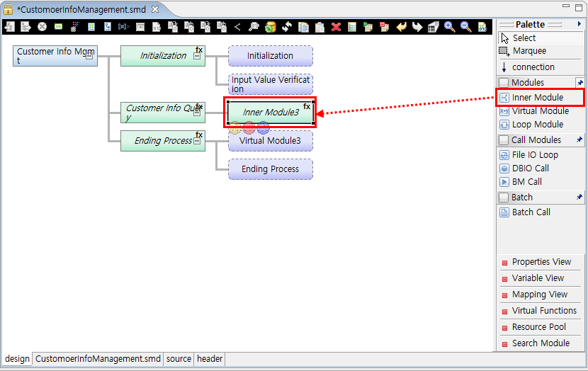
Task: Switch to the header tab
Action: 210,359
